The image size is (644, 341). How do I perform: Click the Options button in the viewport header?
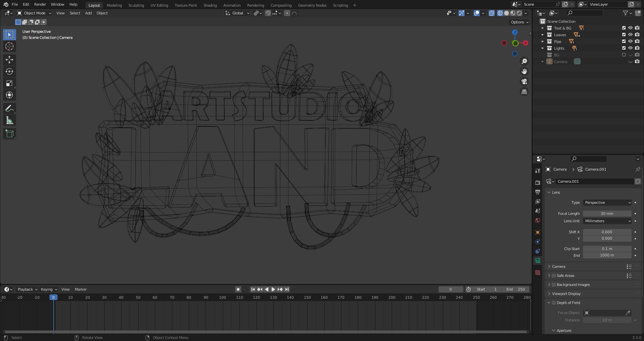[x=519, y=22]
